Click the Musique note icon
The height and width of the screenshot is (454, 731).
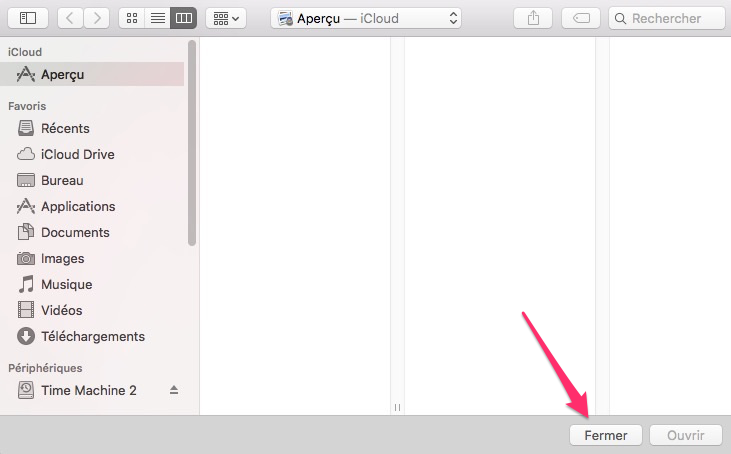click(x=26, y=284)
